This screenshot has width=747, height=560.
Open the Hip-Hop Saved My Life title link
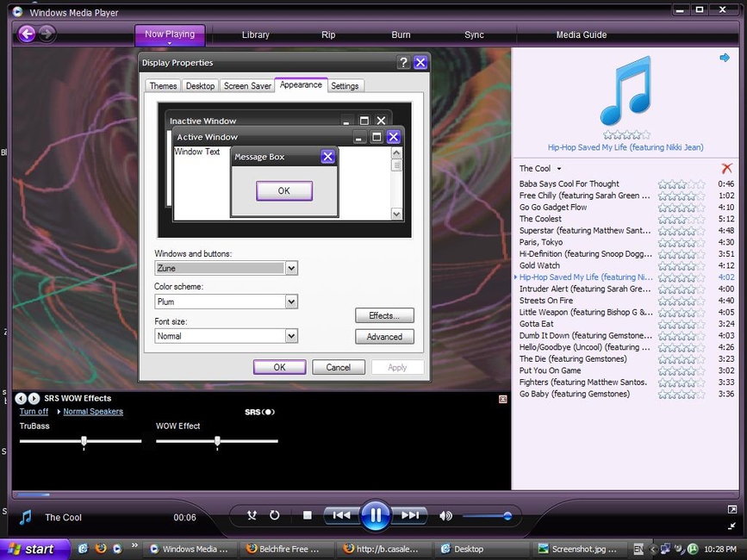point(626,147)
